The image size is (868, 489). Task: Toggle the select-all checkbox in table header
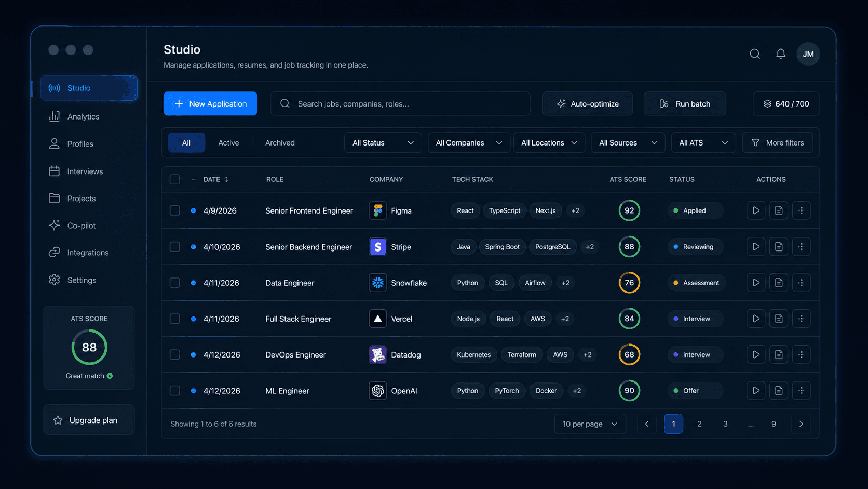pos(175,179)
